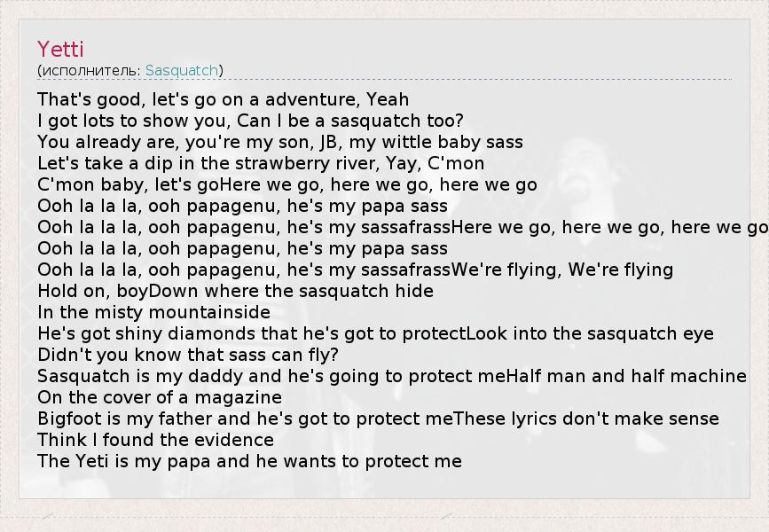The width and height of the screenshot is (769, 532).
Task: Click the line 'That's good, let's go on a adventure'
Action: 223,99
